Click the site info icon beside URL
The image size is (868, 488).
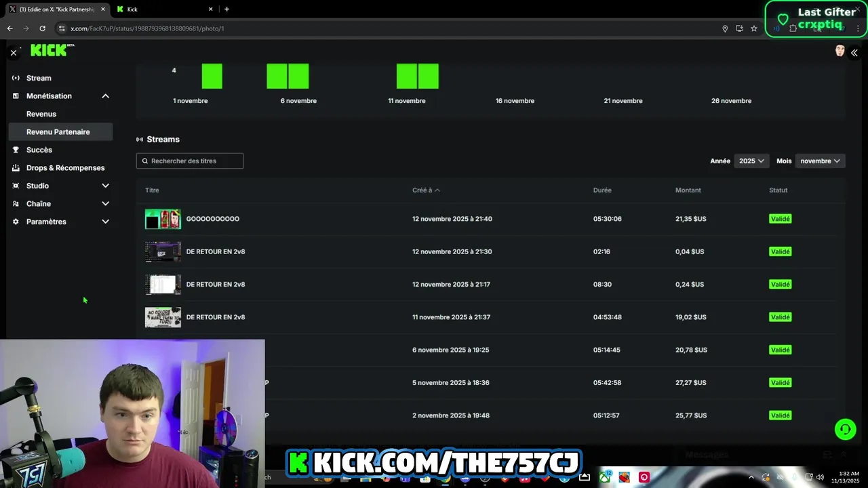62,28
